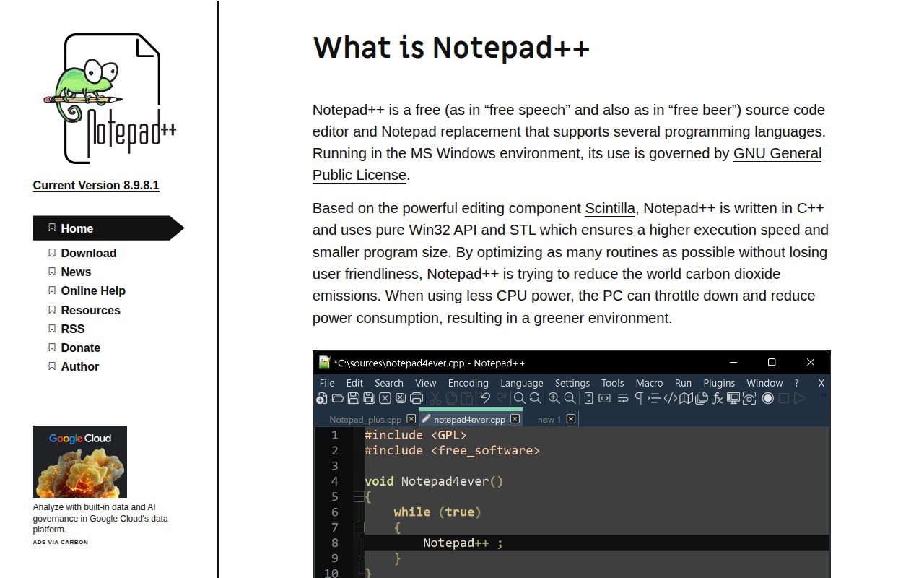Click the Record Macro circle icon

[x=768, y=398]
